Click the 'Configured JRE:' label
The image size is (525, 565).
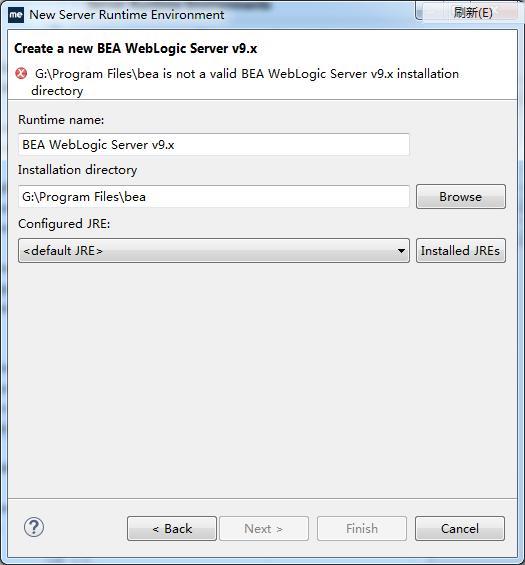(x=64, y=224)
